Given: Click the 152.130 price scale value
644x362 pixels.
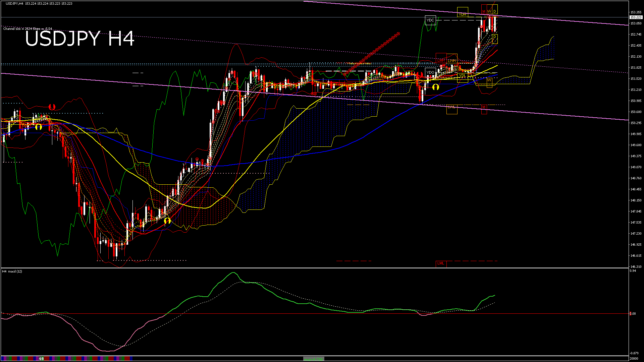Looking at the screenshot, I should [x=636, y=57].
